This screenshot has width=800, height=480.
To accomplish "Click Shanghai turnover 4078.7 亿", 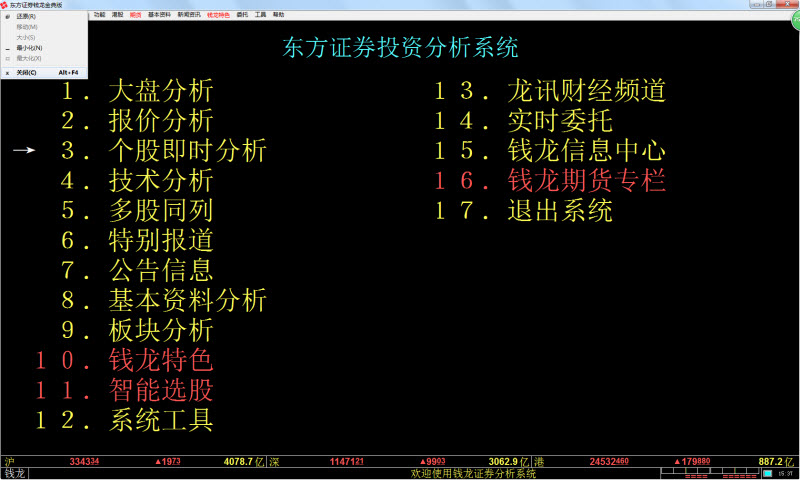I will click(x=244, y=462).
